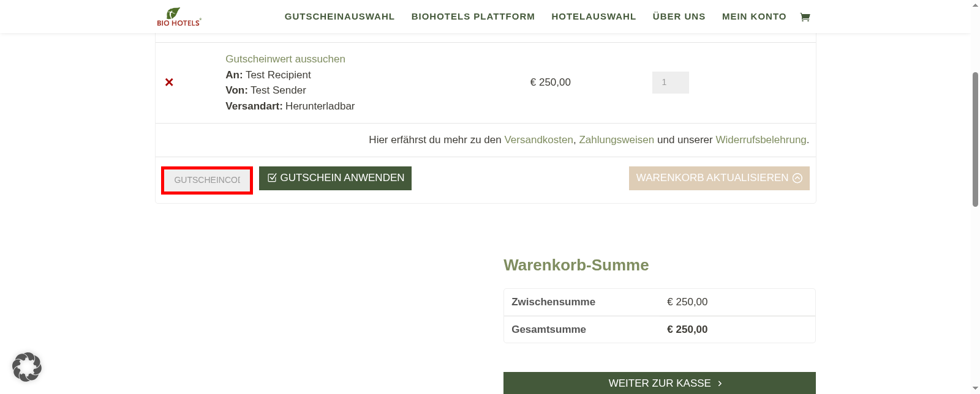
Task: Click the Bio Hotels logo
Action: (178, 17)
